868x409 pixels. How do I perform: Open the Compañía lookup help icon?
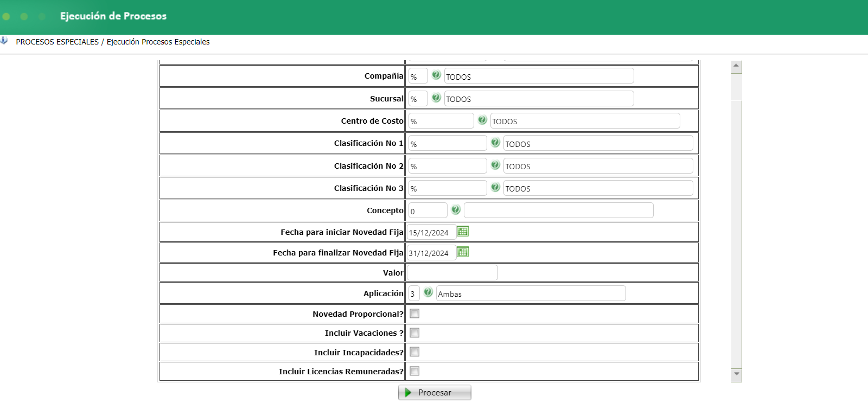[436, 75]
